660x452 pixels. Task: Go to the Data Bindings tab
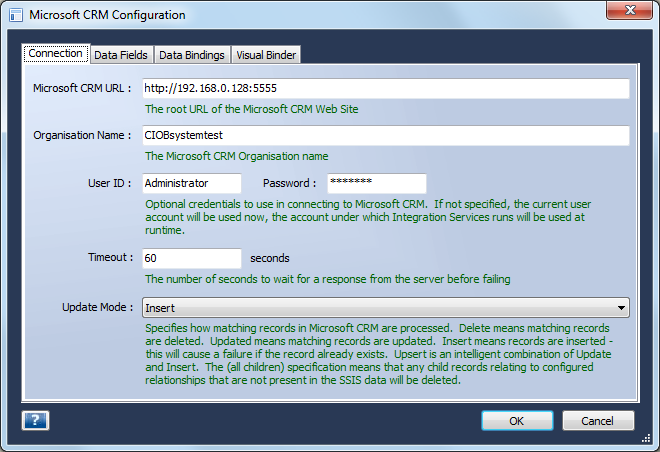pos(192,55)
